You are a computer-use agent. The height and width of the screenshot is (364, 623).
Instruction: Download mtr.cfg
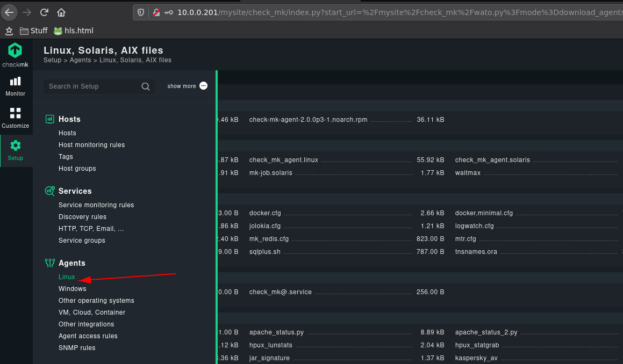[x=466, y=239]
